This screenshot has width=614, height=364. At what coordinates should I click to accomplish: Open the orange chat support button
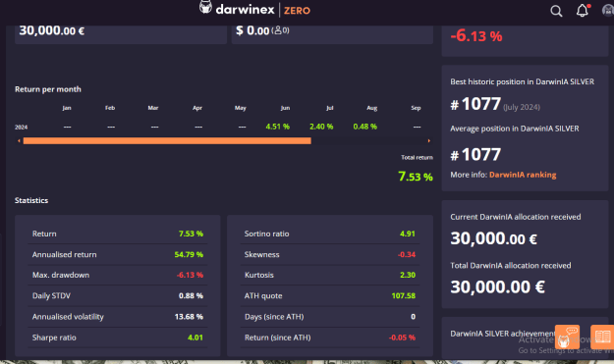click(567, 337)
